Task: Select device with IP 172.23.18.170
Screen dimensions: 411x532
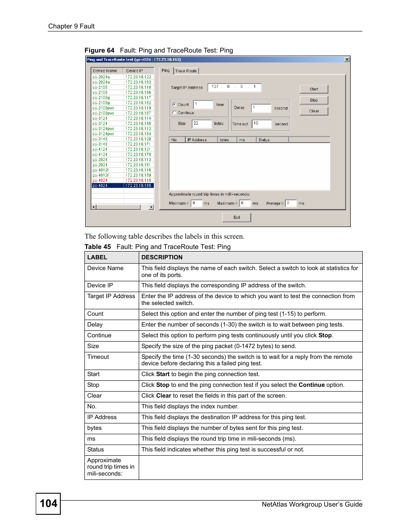Action: point(139,155)
